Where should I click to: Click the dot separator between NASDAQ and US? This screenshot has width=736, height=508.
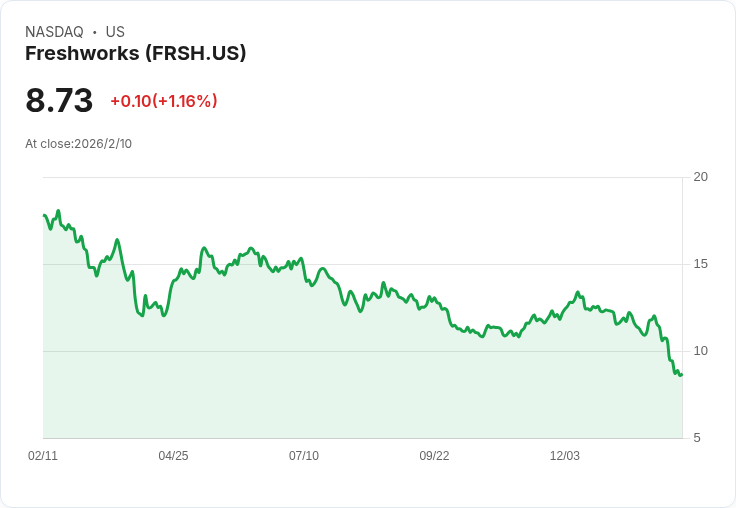(94, 32)
